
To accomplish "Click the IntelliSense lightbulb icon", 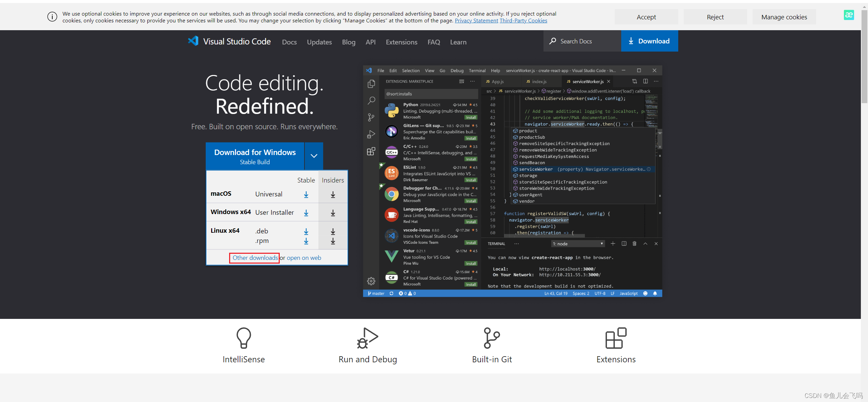I will 243,338.
